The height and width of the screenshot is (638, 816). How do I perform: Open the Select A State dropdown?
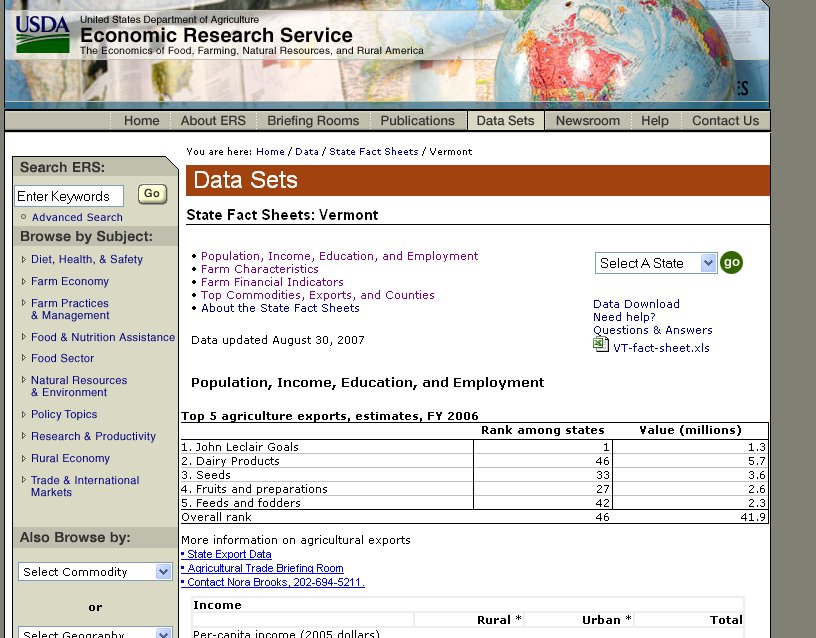click(656, 263)
